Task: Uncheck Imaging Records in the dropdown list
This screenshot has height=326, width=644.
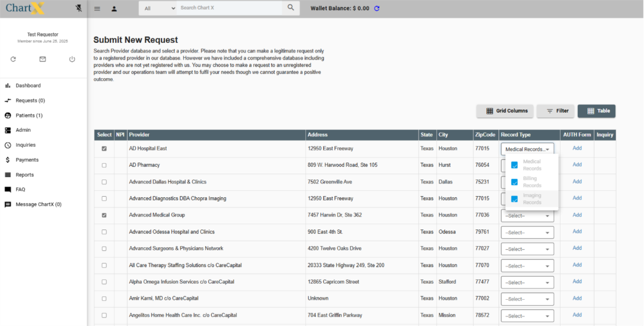Action: point(515,199)
